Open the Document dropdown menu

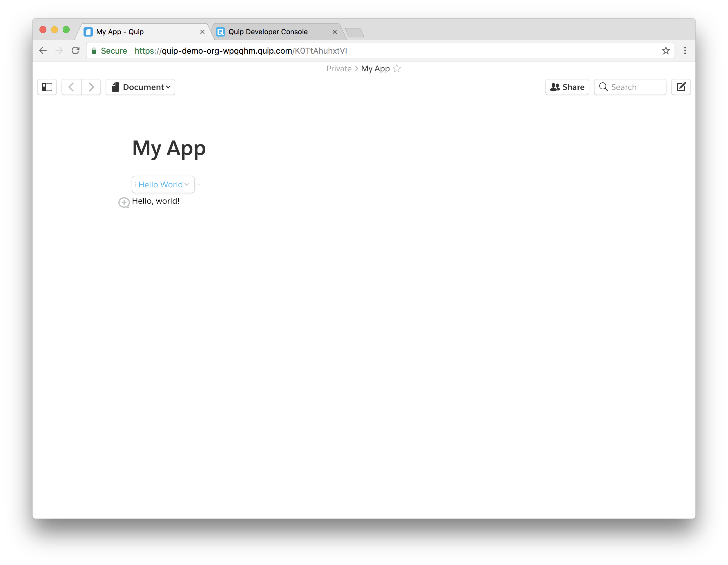click(x=140, y=87)
